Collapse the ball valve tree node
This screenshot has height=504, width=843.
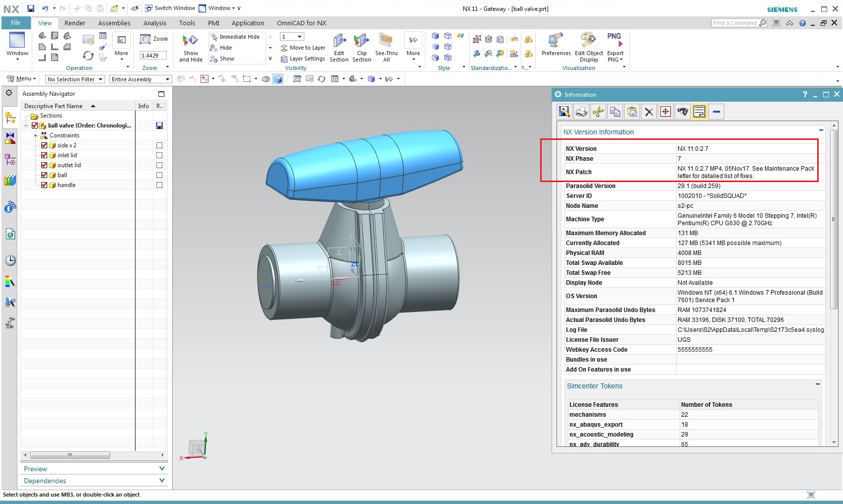(26, 126)
